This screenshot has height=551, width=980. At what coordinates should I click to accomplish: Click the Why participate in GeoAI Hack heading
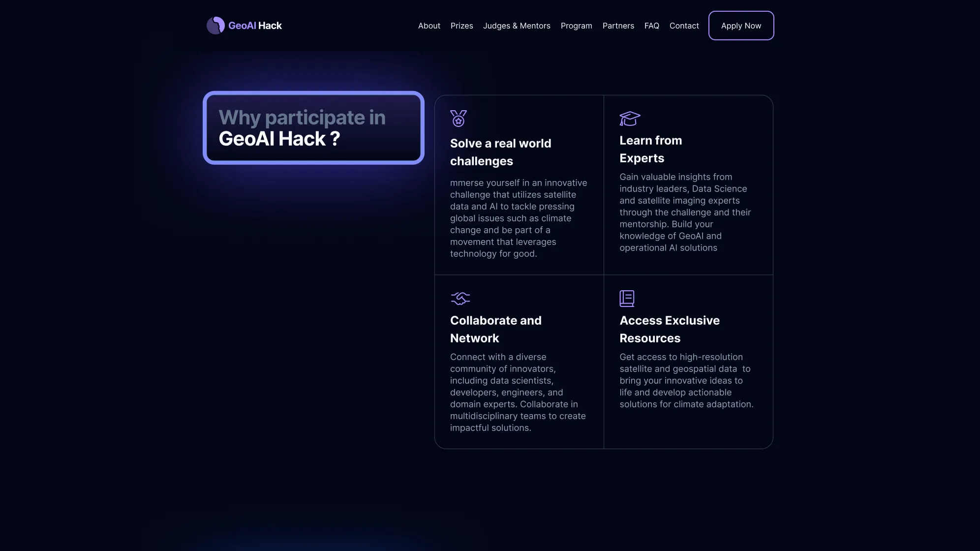(x=302, y=128)
